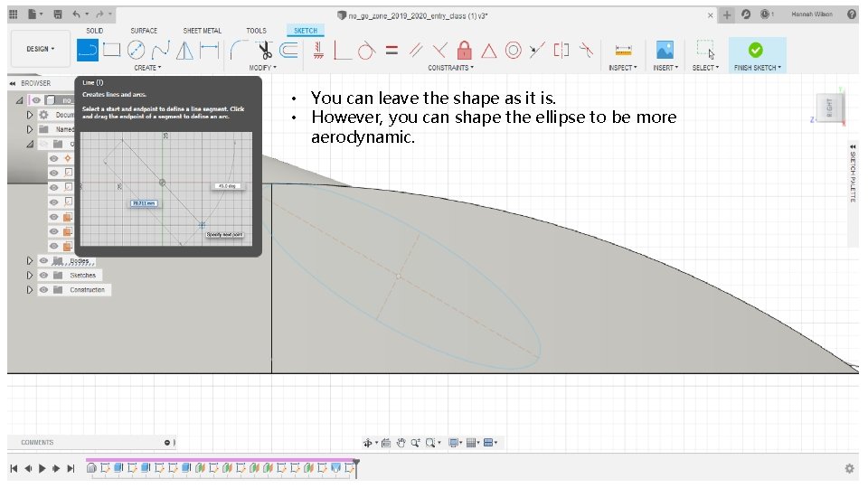Play the timeline
868x488 pixels.
(x=42, y=469)
